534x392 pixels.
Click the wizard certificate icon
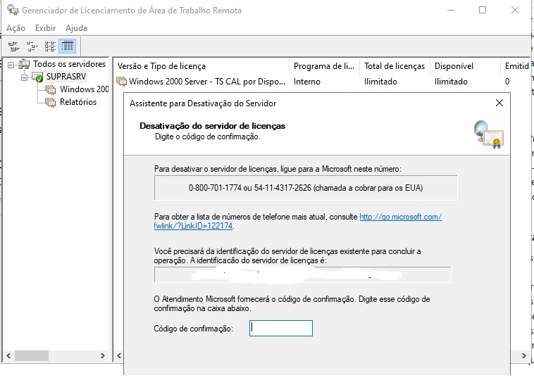(x=489, y=134)
